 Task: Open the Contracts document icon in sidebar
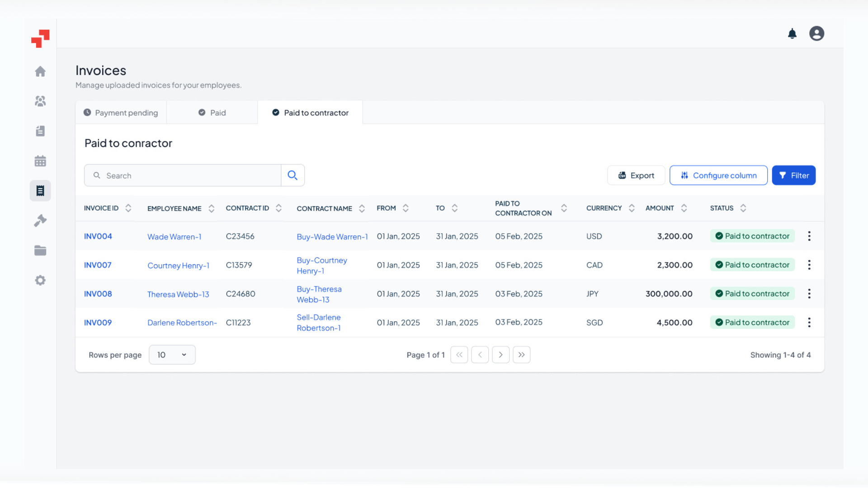40,131
